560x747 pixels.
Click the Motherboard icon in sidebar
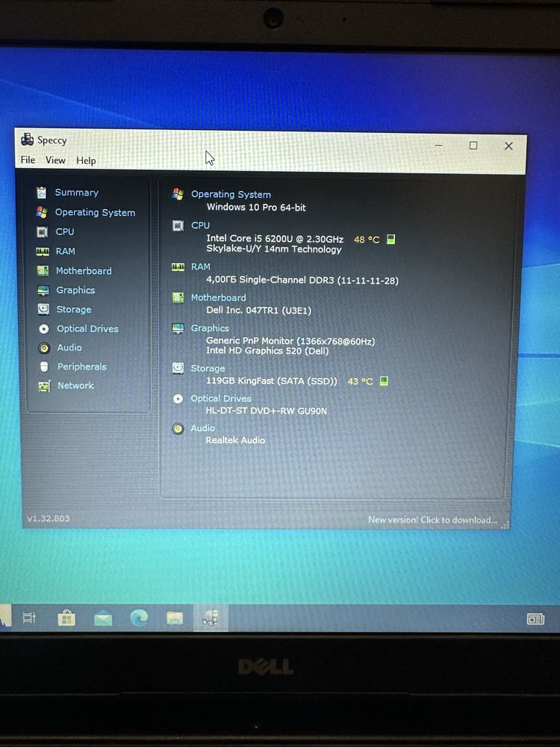pos(43,271)
